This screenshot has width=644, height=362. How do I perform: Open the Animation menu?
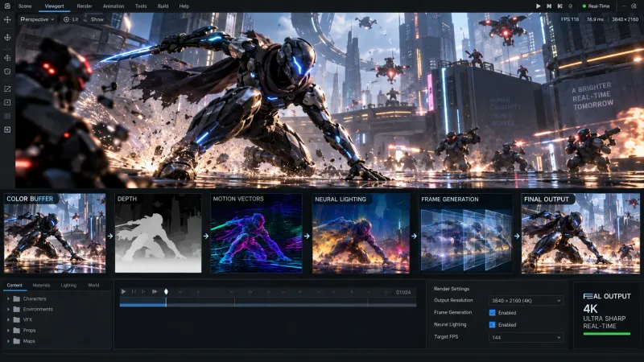[x=114, y=6]
